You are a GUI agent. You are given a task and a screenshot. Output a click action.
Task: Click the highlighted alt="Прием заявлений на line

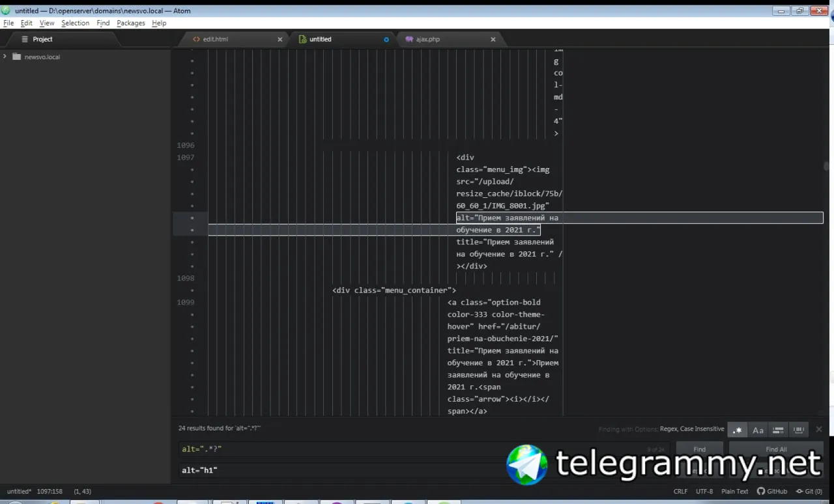point(507,217)
